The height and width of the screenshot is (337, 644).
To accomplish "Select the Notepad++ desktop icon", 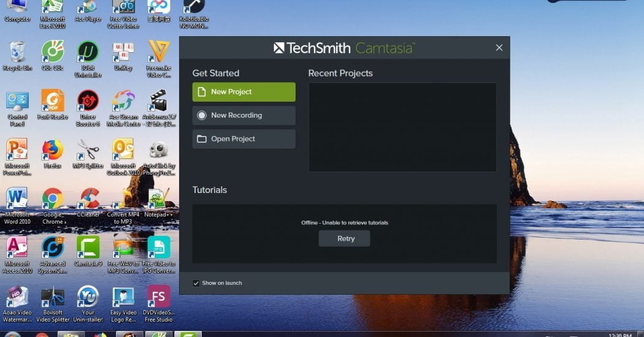I will 158,202.
